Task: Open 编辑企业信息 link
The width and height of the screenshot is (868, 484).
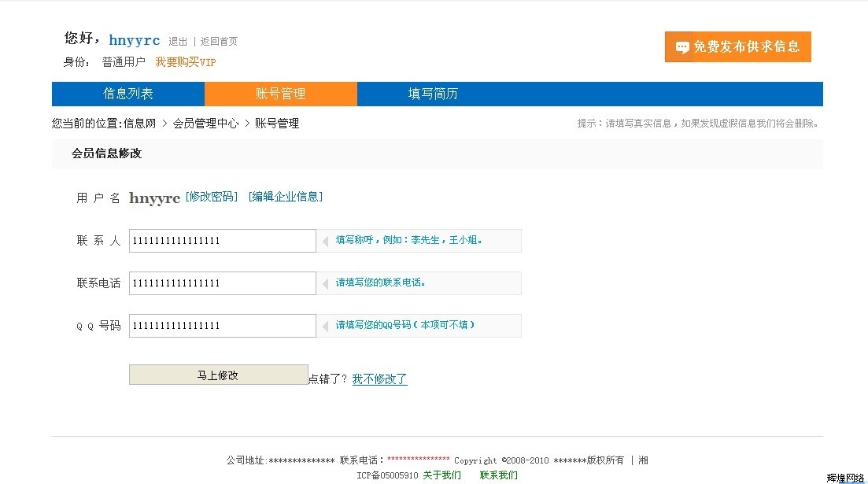Action: click(285, 197)
